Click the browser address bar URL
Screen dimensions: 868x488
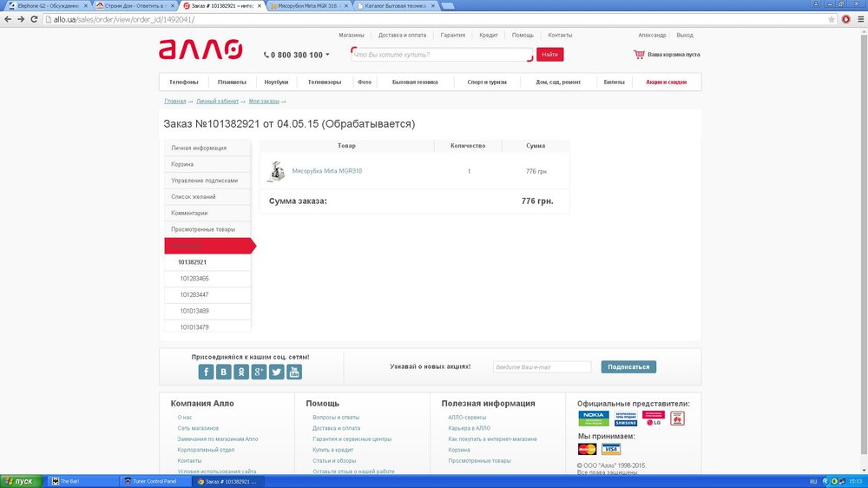pyautogui.click(x=124, y=19)
